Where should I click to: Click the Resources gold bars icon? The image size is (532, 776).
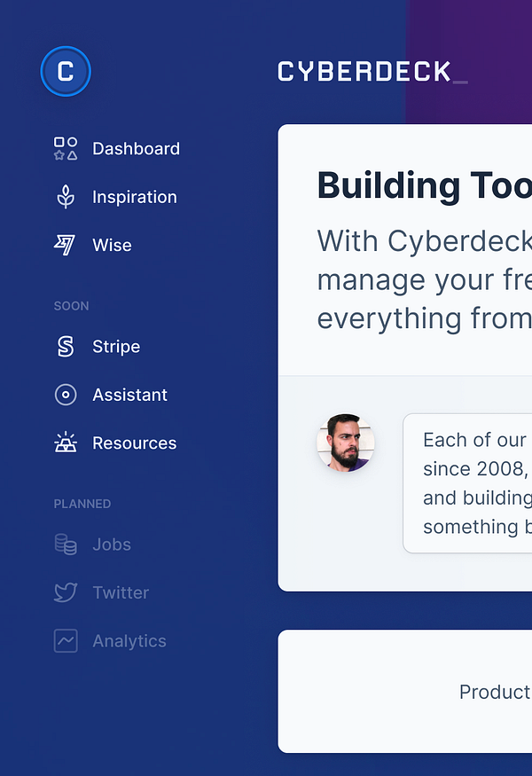(x=66, y=443)
